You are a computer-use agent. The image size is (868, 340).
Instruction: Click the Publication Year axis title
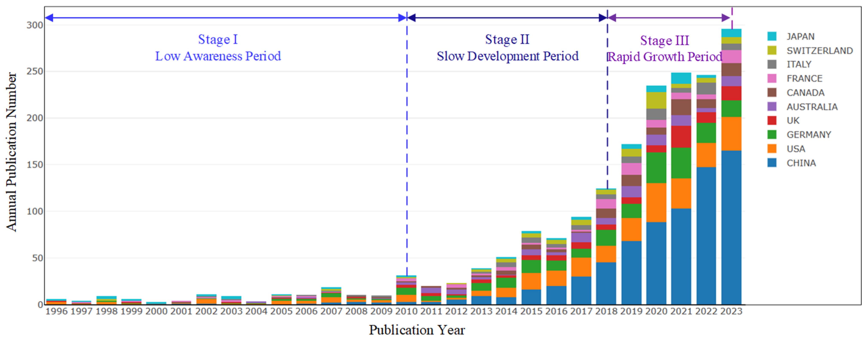pos(417,330)
